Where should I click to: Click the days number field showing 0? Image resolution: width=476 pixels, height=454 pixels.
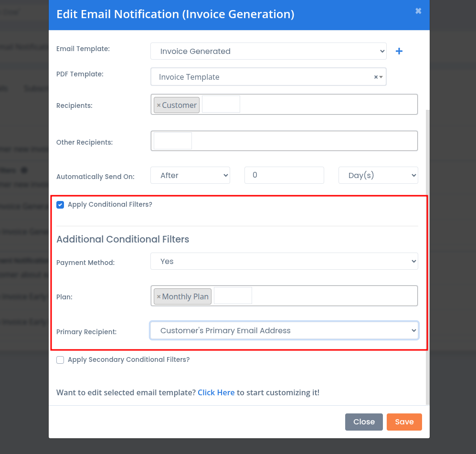(x=284, y=175)
